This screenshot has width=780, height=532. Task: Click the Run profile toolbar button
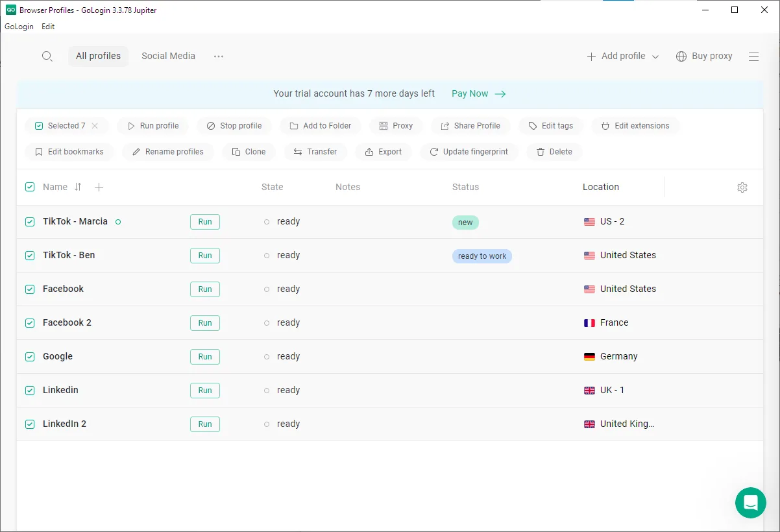coord(153,126)
